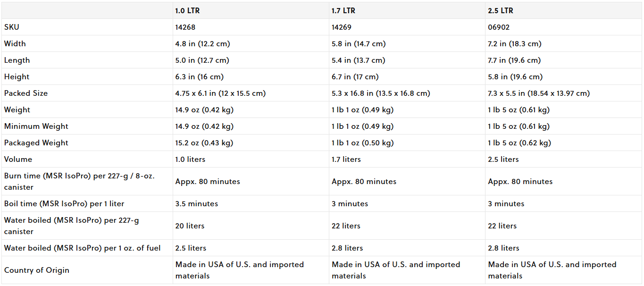Click the SKU value 14269
Image resolution: width=644 pixels, height=286 pixels.
coord(342,27)
